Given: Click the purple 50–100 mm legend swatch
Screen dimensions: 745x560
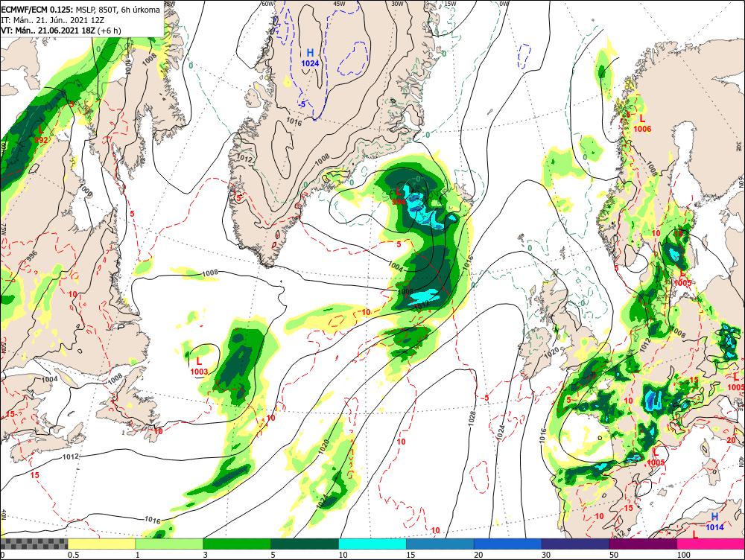Looking at the screenshot, I should tap(644, 544).
